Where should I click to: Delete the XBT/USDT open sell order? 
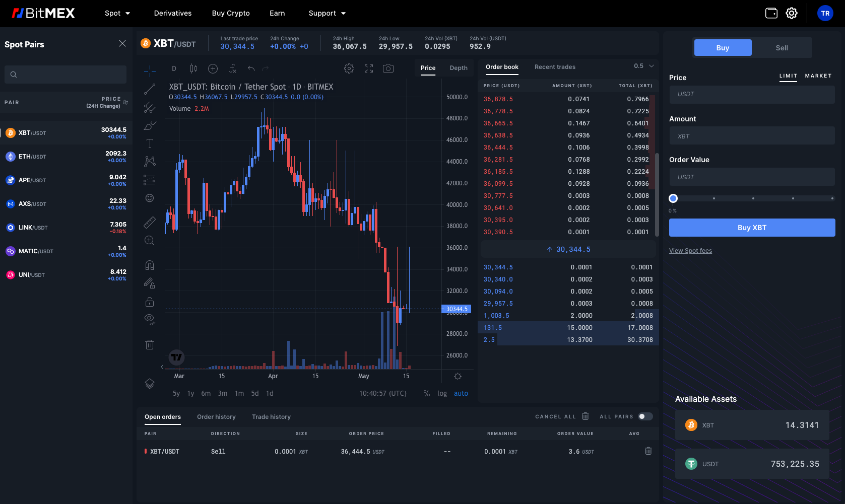[x=648, y=451]
